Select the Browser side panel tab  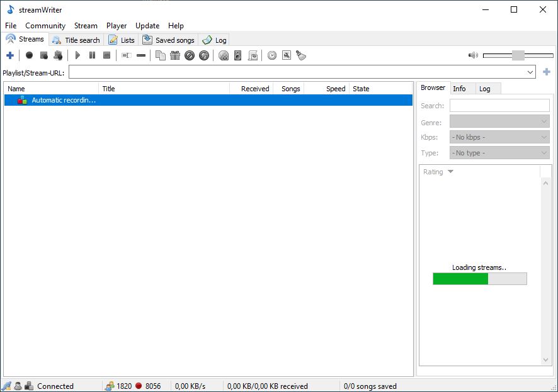click(x=433, y=87)
